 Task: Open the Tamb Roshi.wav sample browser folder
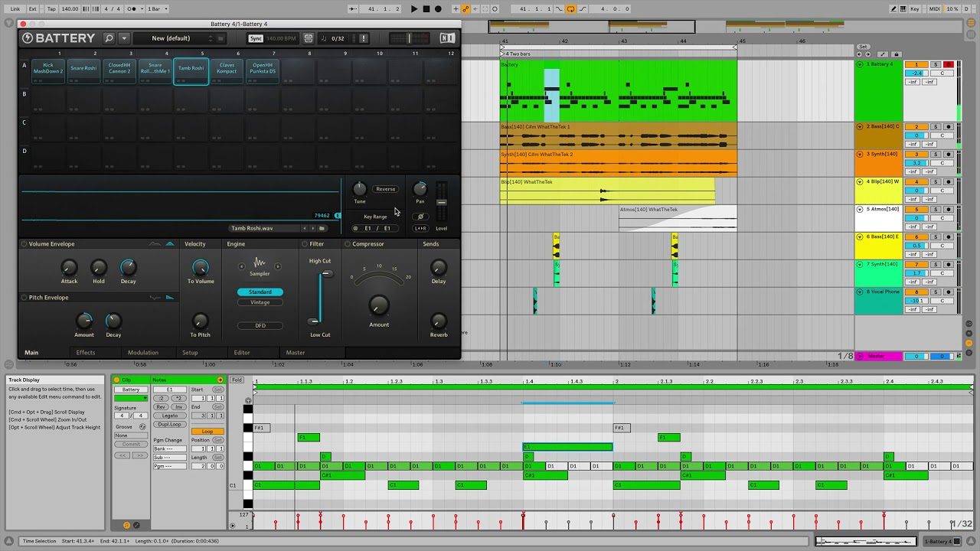[322, 228]
